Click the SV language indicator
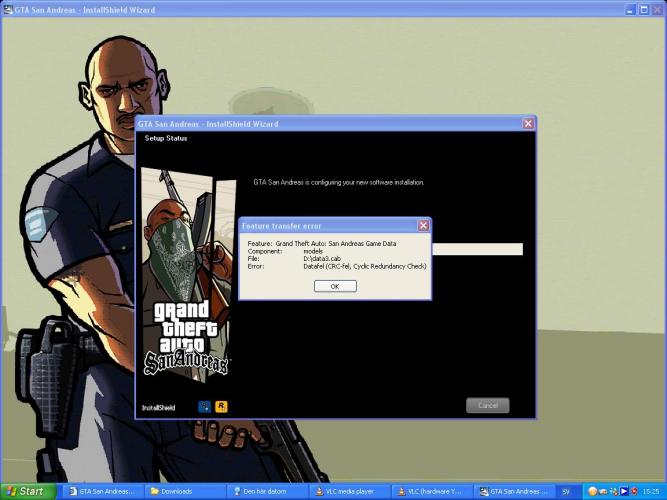 click(566, 492)
